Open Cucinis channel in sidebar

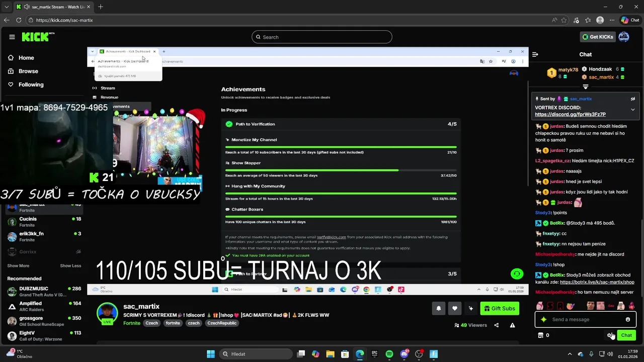(x=44, y=222)
